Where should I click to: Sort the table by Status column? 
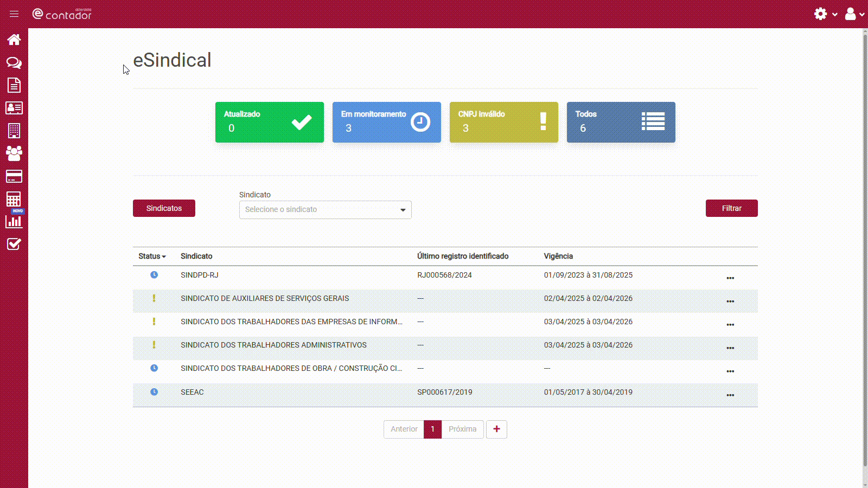point(152,256)
